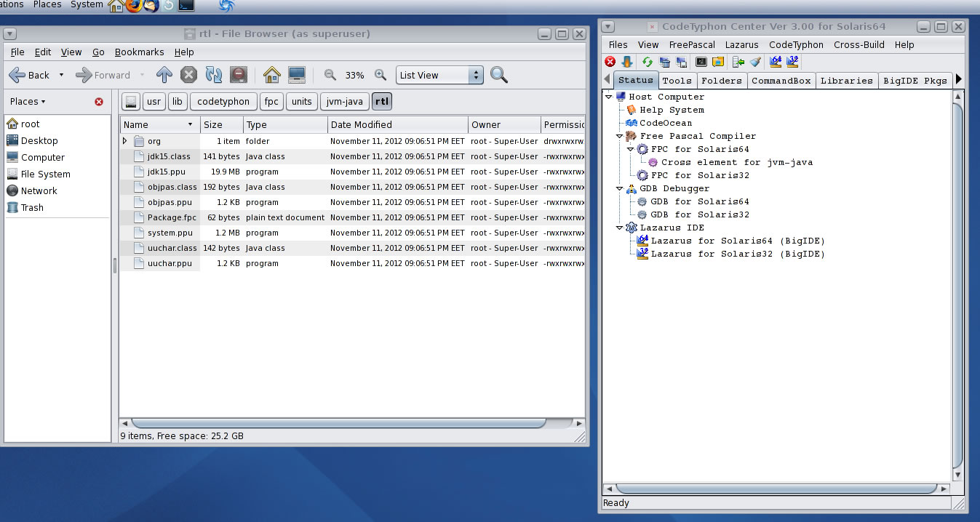This screenshot has height=522, width=980.
Task: Expand the org folder row
Action: click(x=125, y=141)
